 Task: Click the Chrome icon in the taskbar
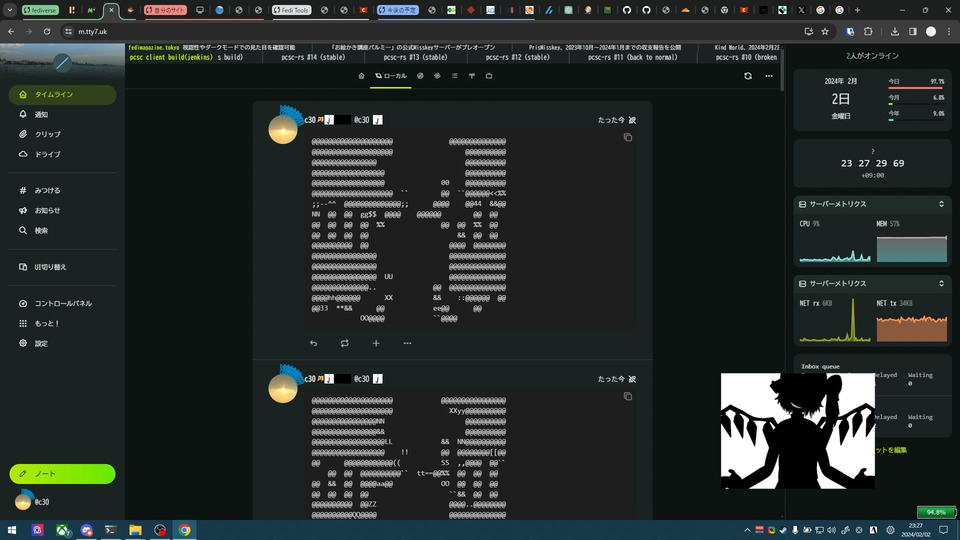pos(184,530)
